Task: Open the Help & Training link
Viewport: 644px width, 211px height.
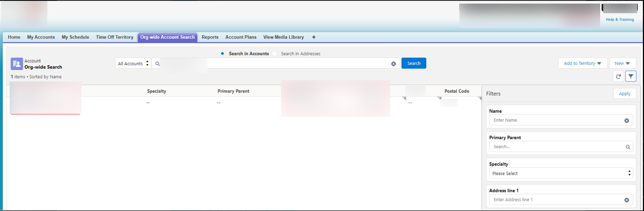Action: [619, 20]
